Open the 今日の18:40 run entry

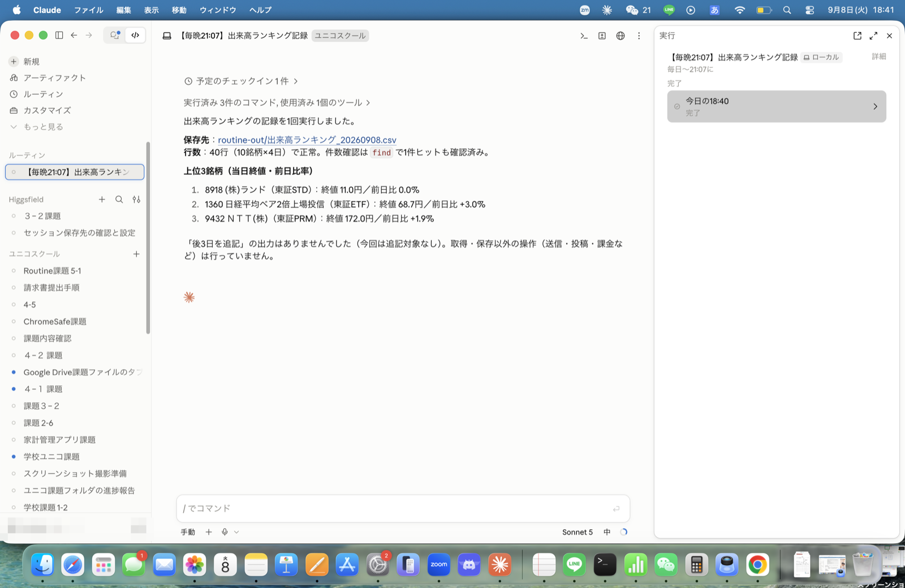[777, 106]
